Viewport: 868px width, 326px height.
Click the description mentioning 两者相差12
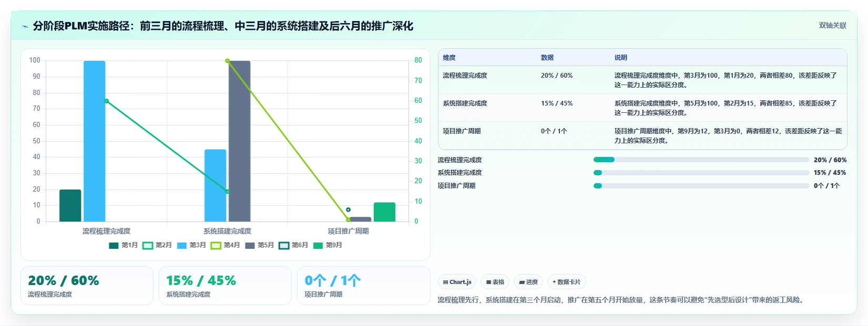tap(728, 136)
